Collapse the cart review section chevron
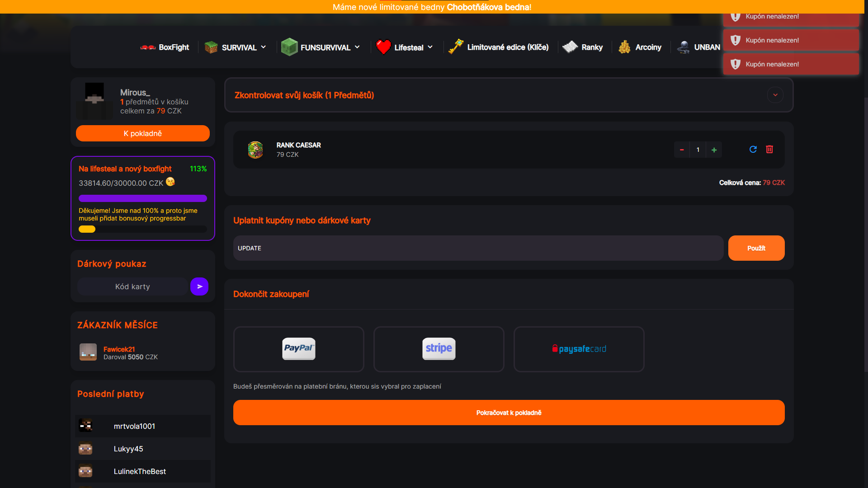This screenshot has width=868, height=488. pyautogui.click(x=775, y=95)
